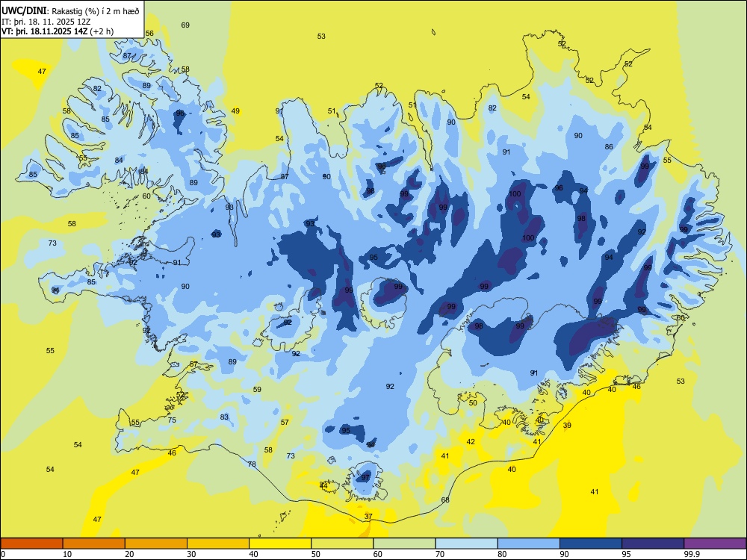Click the humidity value '37' off the south coast
Viewport: 747px width, 560px height.
(368, 516)
